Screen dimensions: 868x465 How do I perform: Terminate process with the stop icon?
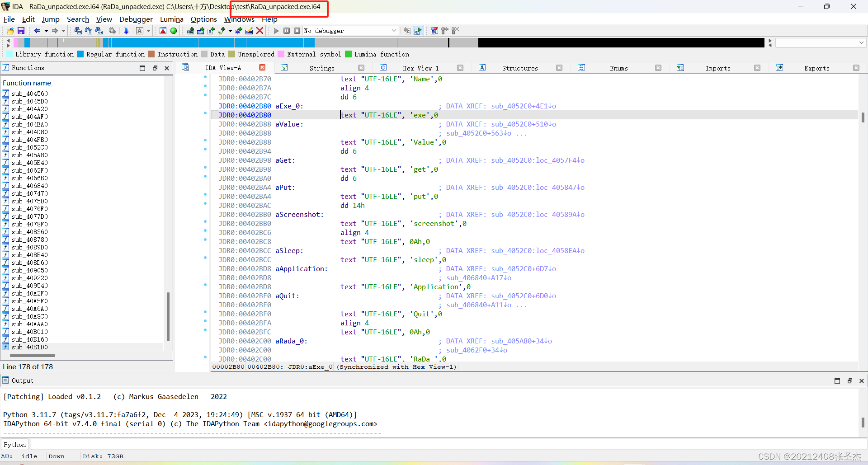click(x=297, y=31)
